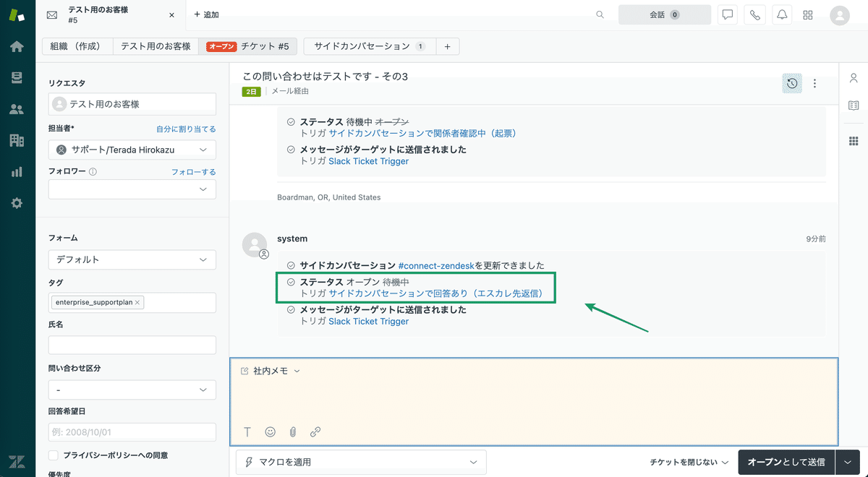This screenshot has width=868, height=477.
Task: Click the タグ tags input field
Action: point(132,303)
